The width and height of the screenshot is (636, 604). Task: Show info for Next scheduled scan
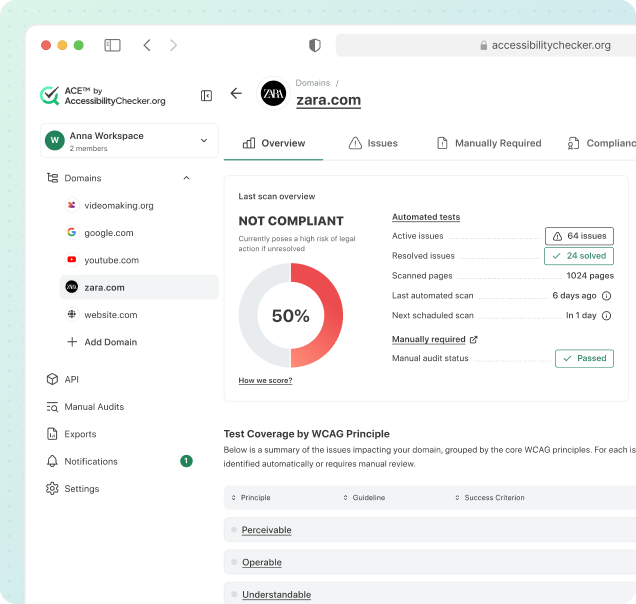click(606, 316)
